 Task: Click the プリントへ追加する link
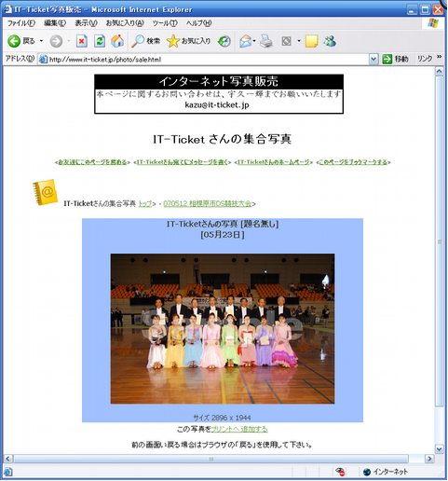(x=239, y=429)
